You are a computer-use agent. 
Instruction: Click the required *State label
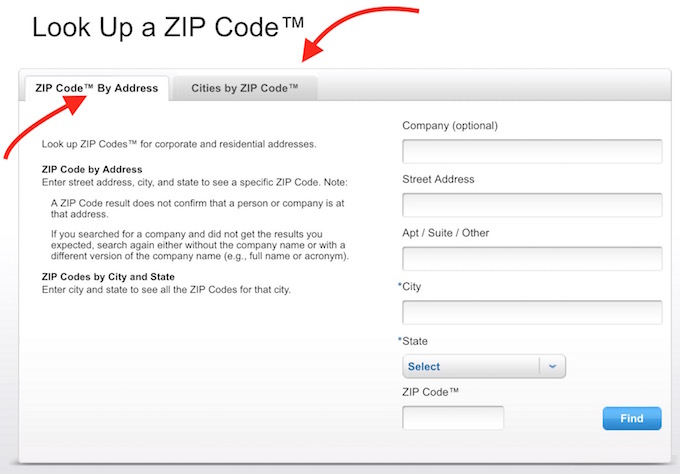coord(413,341)
